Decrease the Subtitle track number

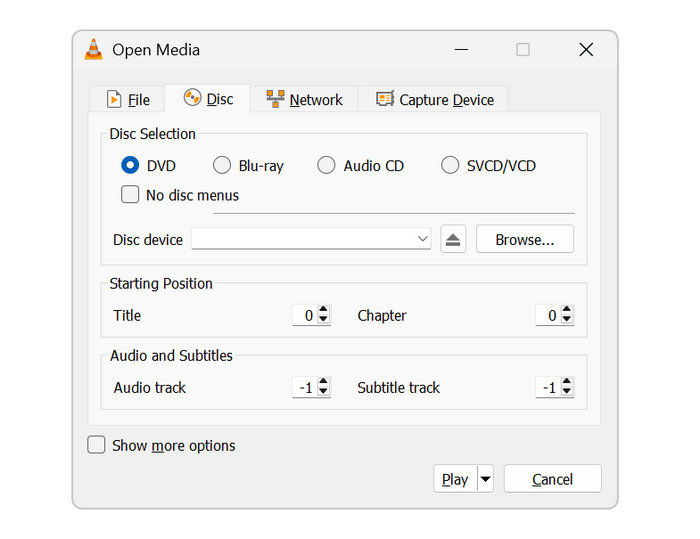567,392
